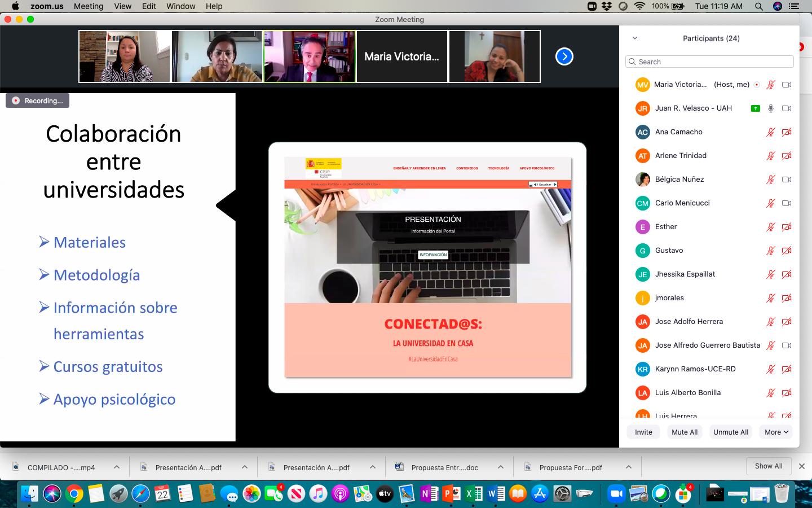Toggle Esther's muted microphone icon

[770, 227]
